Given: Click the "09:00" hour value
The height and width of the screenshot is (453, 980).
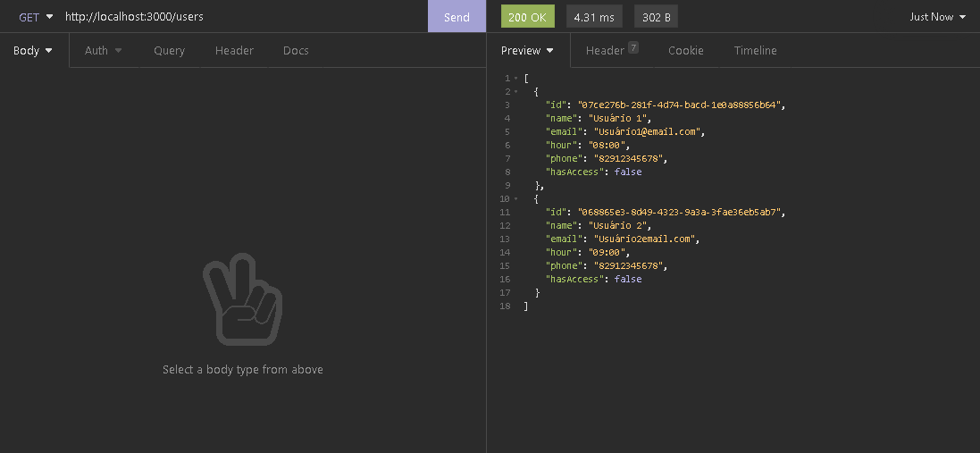Looking at the screenshot, I should click(x=607, y=253).
